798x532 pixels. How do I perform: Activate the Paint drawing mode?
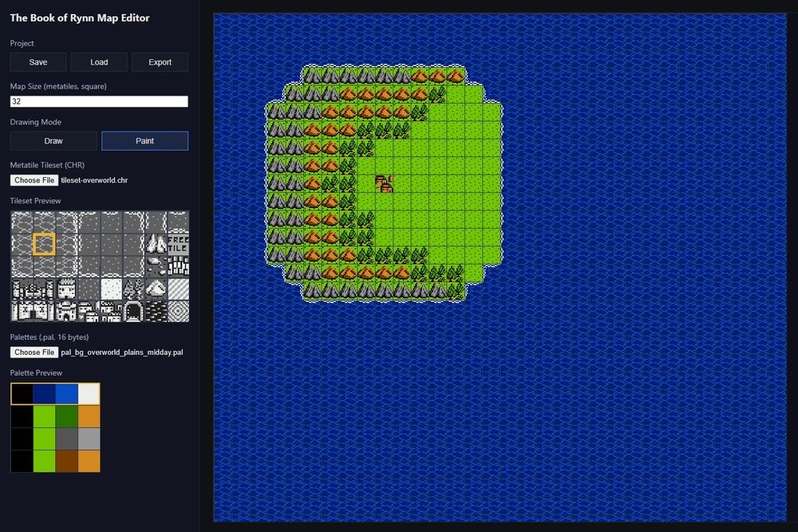point(144,141)
